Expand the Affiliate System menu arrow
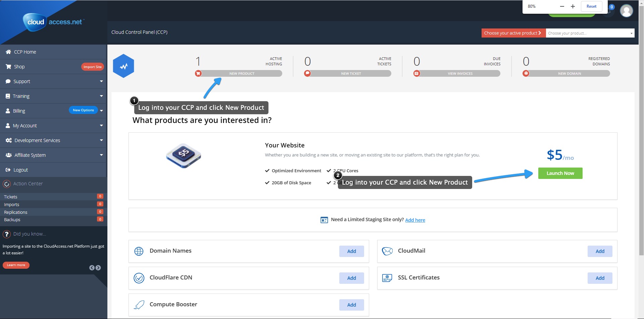The width and height of the screenshot is (644, 319). (101, 155)
